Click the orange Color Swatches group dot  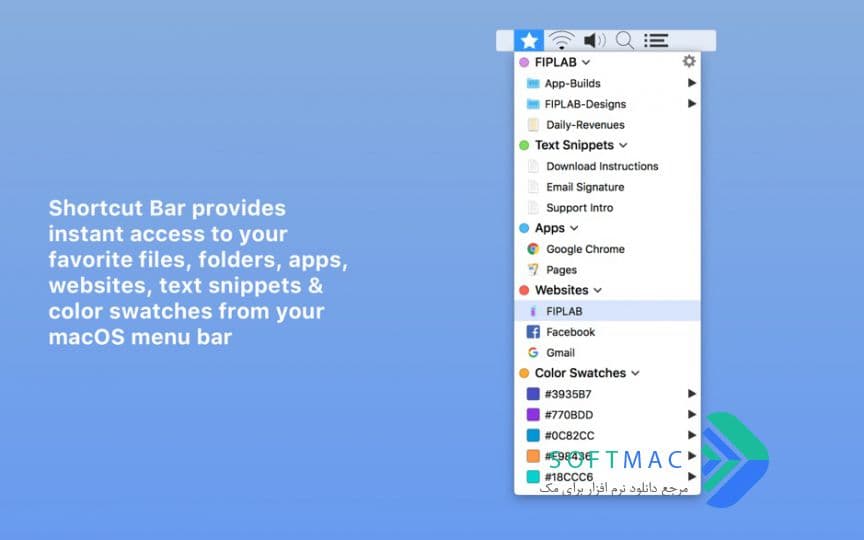[x=524, y=373]
